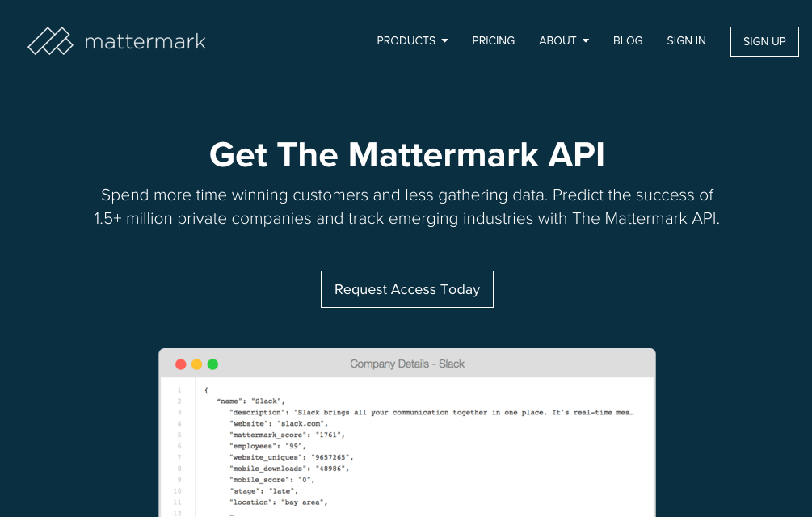Click the red dot on the code window

click(x=180, y=364)
